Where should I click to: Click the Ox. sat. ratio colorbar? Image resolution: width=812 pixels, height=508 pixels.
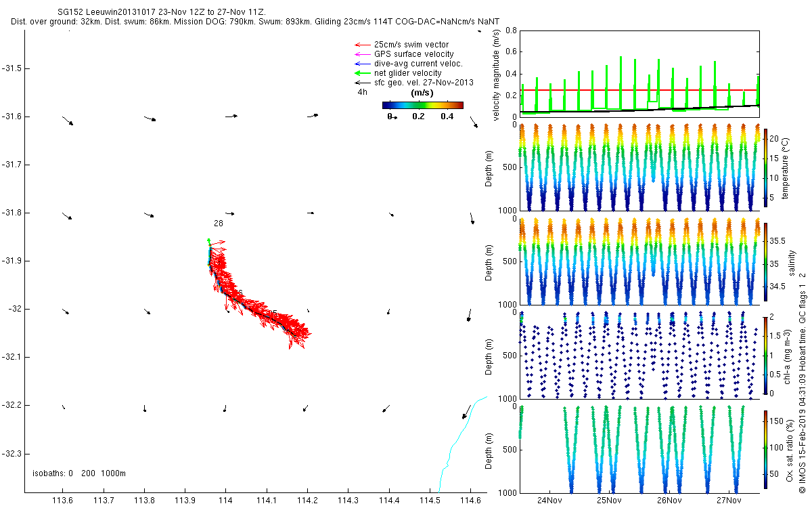(765, 448)
